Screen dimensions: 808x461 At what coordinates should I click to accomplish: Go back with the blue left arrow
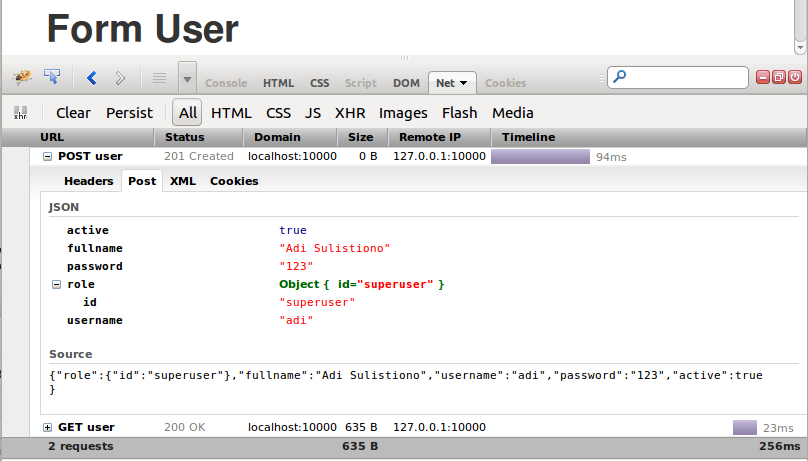[x=92, y=77]
